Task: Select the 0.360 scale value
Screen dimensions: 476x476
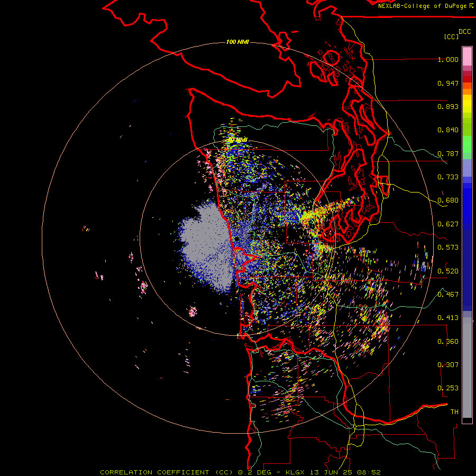Action: click(x=448, y=342)
